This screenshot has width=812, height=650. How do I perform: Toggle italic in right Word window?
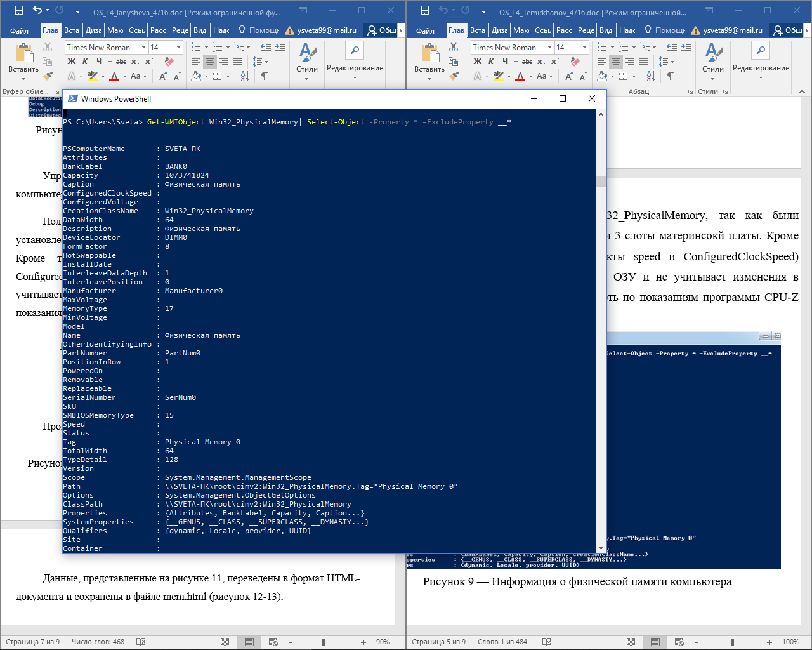[491, 62]
